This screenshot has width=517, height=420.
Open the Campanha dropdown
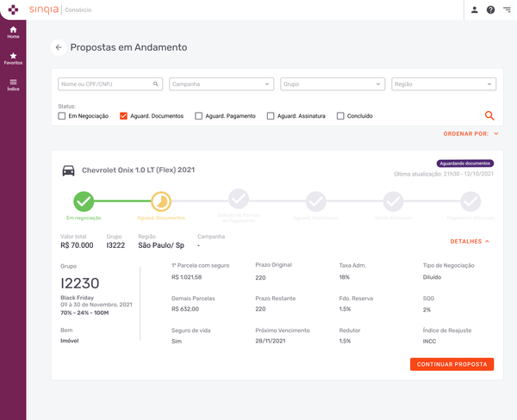(x=221, y=84)
